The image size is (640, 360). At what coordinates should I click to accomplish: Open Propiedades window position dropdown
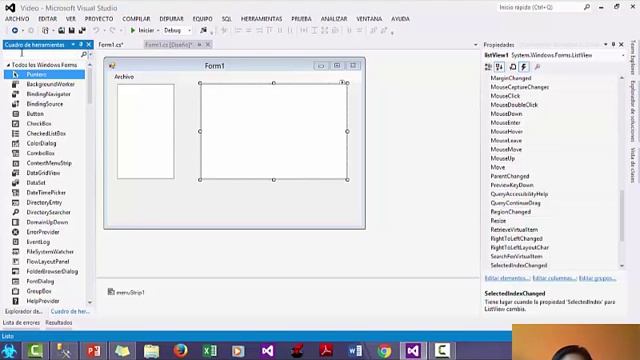pos(606,44)
